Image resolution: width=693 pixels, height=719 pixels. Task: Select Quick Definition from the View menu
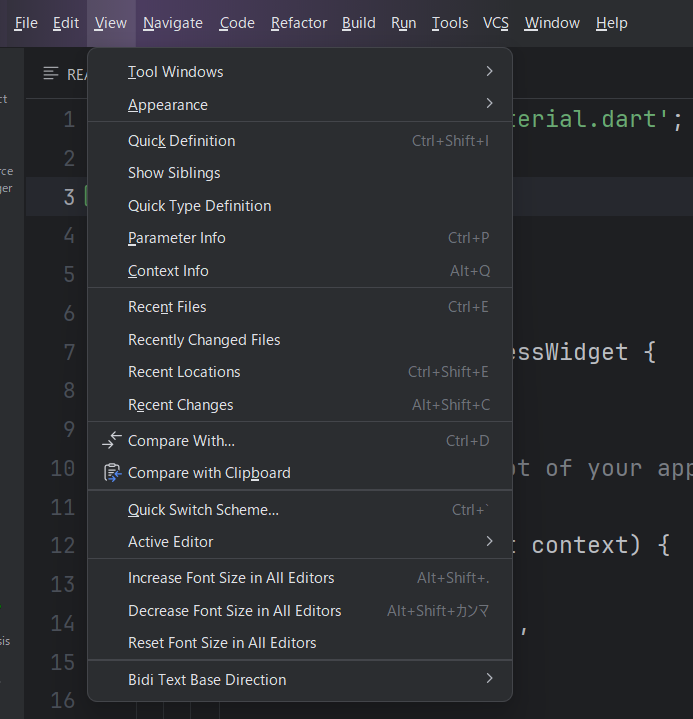click(182, 141)
